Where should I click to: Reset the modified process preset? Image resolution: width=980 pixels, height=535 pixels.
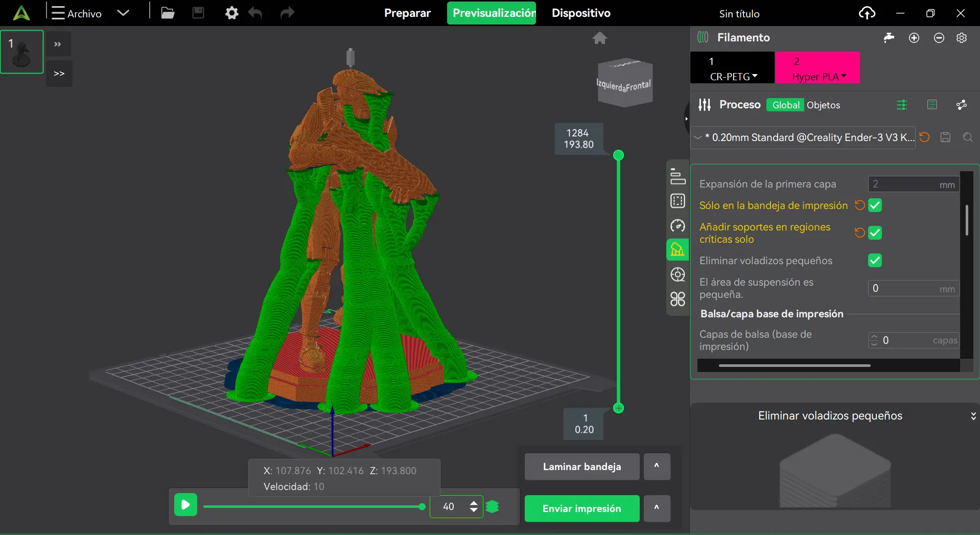(x=924, y=137)
